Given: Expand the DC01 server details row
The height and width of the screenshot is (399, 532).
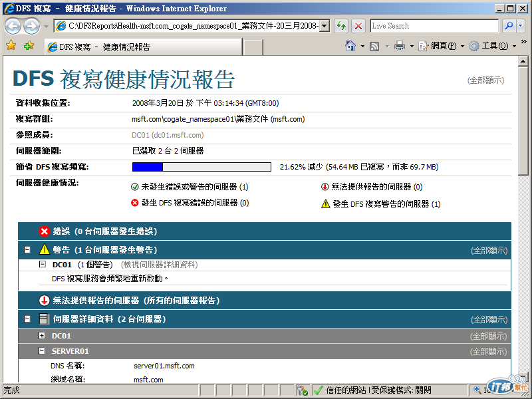Looking at the screenshot, I should 42,336.
